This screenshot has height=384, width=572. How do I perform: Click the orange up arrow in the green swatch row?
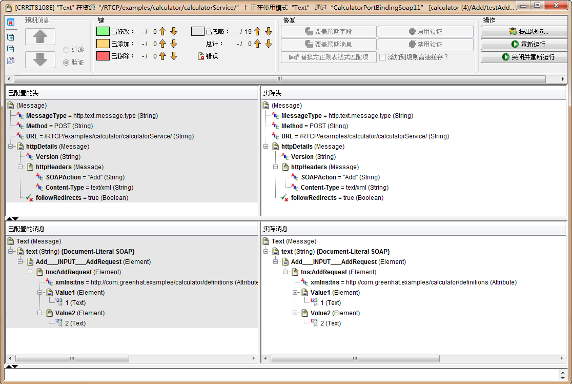[162, 31]
